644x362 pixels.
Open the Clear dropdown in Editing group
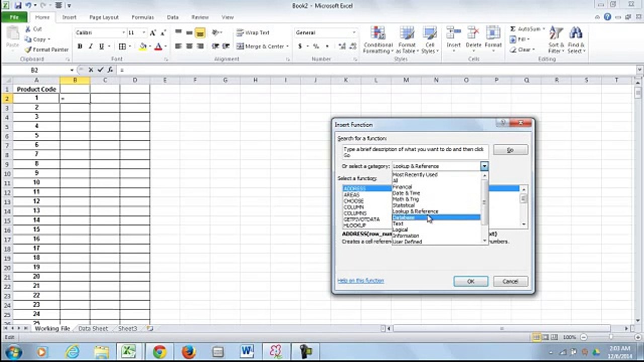522,50
